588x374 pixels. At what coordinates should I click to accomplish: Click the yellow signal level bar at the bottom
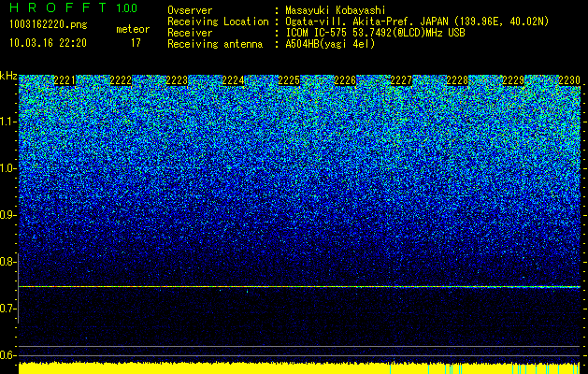point(299,368)
